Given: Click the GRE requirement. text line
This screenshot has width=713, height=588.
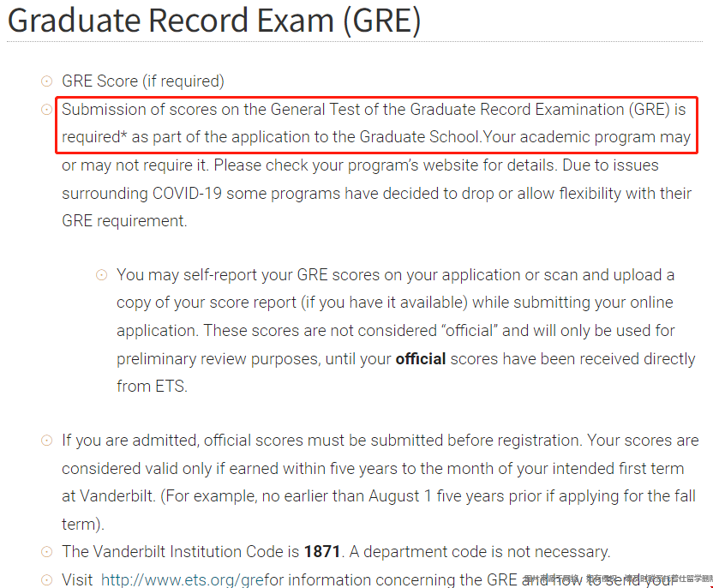Looking at the screenshot, I should 124,221.
